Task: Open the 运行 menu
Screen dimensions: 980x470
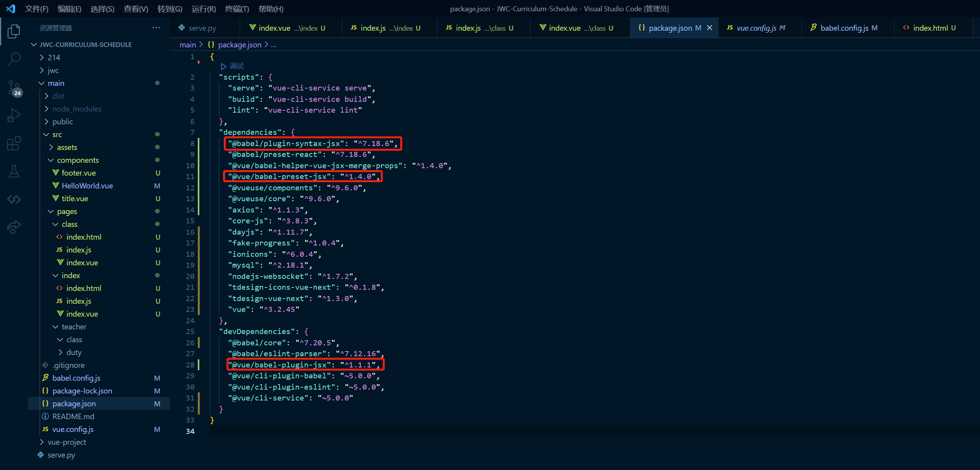Action: click(x=203, y=9)
